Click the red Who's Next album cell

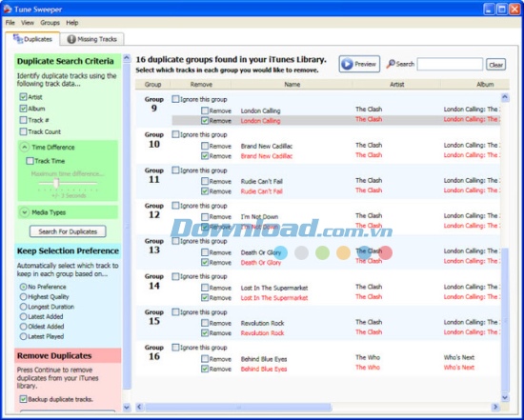click(459, 368)
